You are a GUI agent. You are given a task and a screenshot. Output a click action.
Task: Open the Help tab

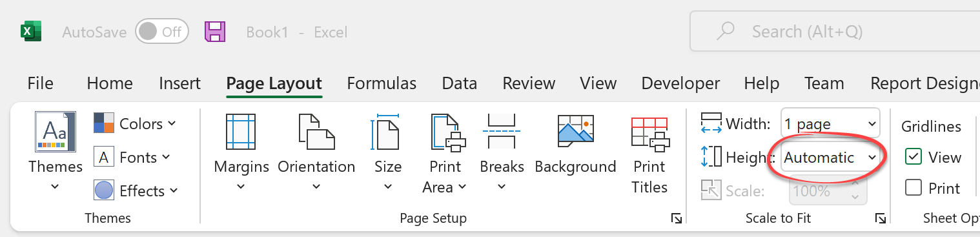[x=762, y=83]
